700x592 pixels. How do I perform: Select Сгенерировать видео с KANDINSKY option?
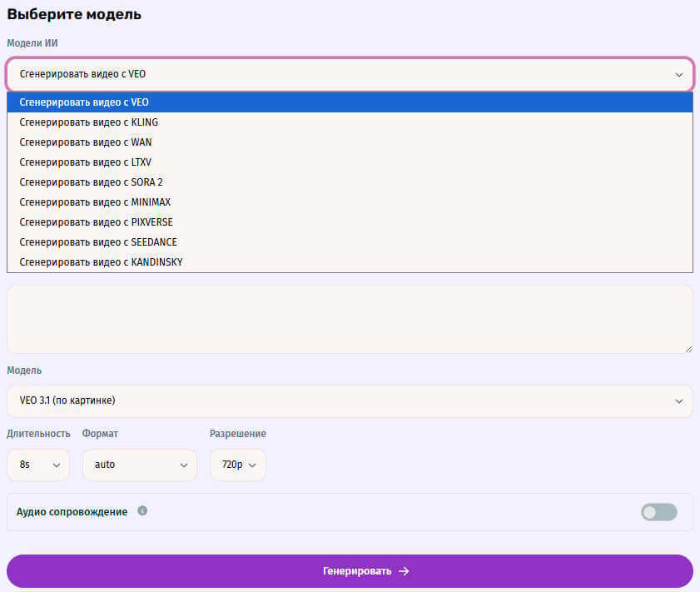pos(101,262)
